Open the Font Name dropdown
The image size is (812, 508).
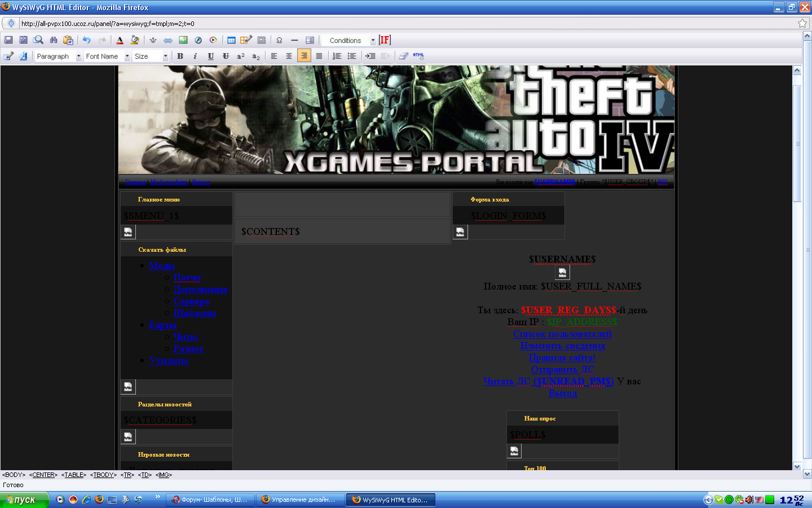[107, 56]
